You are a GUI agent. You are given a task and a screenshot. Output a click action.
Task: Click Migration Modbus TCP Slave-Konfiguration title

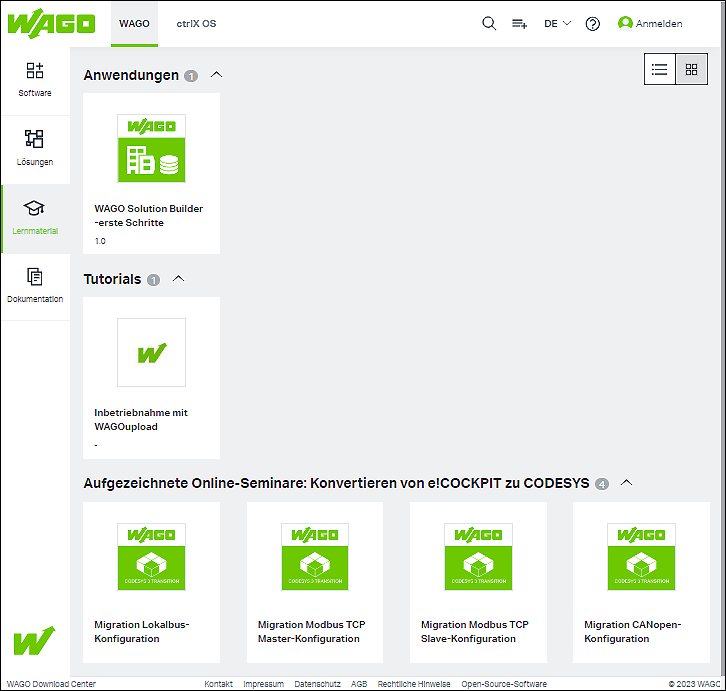[475, 632]
